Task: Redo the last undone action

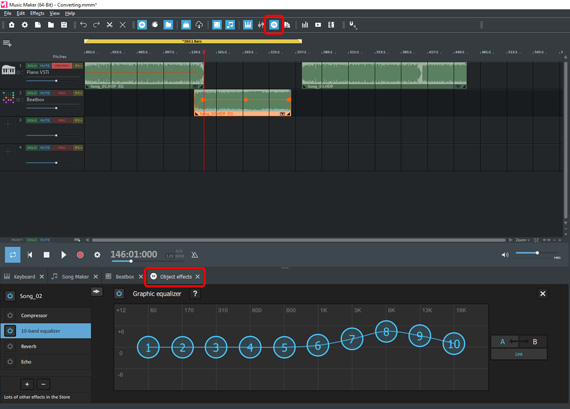Action: click(x=96, y=25)
